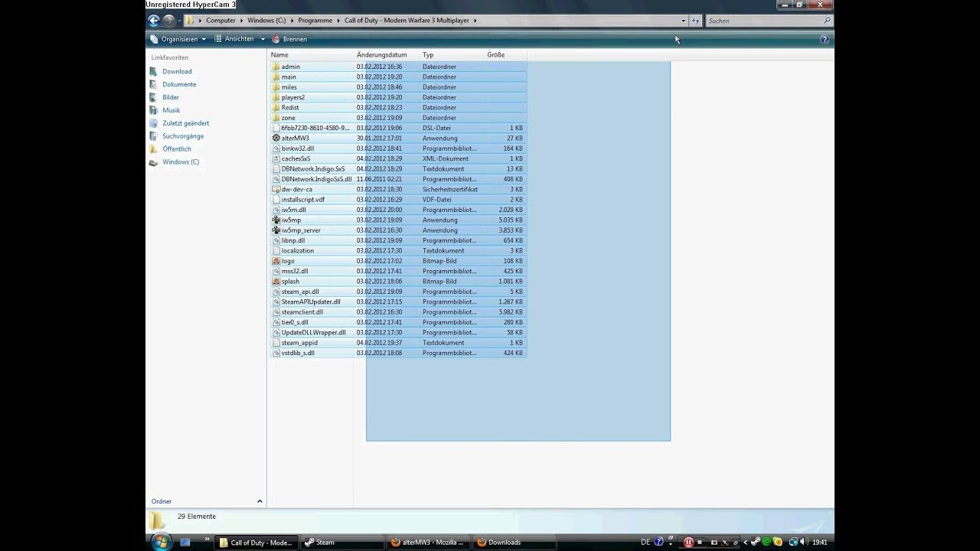Click the Bilder folder icon in the sidebar
Viewport: 980px width, 551px height.
coord(154,97)
